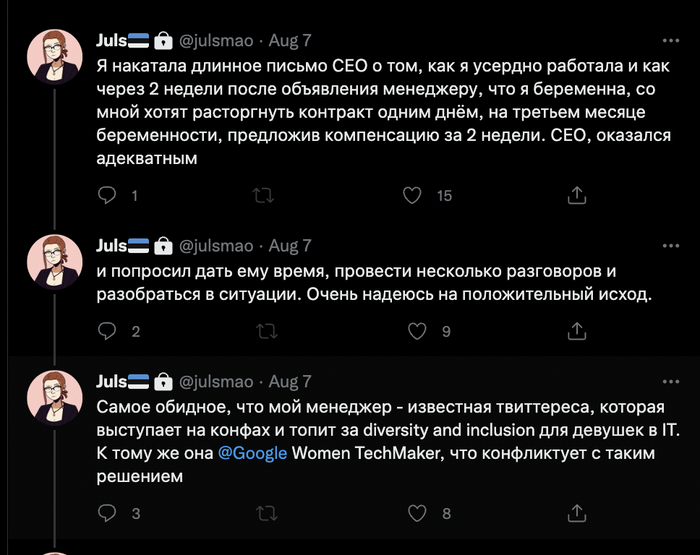Reply to the third tweet mentioning Google

(108, 513)
